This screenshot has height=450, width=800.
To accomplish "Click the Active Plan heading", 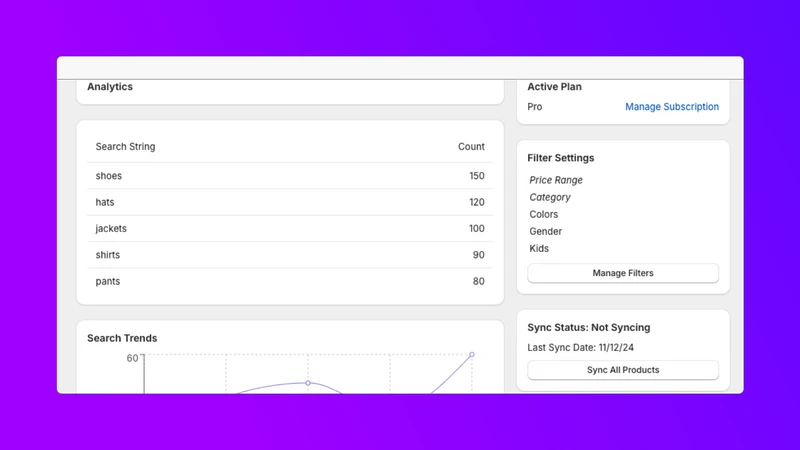I will coord(554,87).
